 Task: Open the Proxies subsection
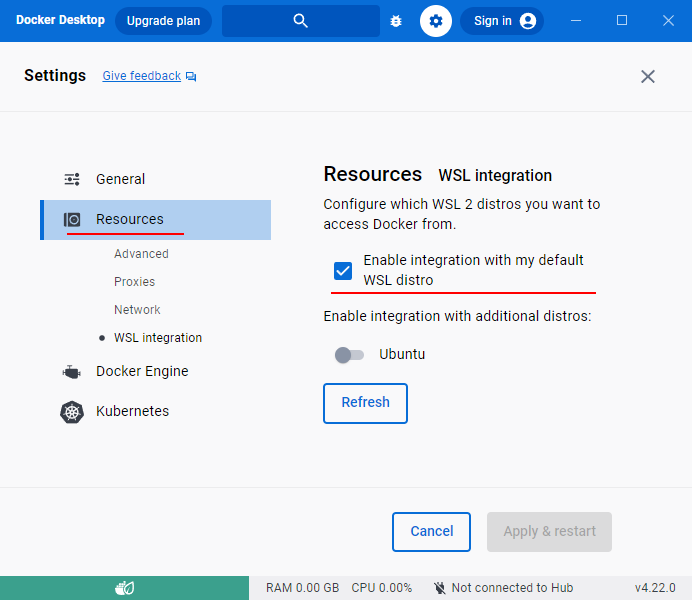click(135, 281)
